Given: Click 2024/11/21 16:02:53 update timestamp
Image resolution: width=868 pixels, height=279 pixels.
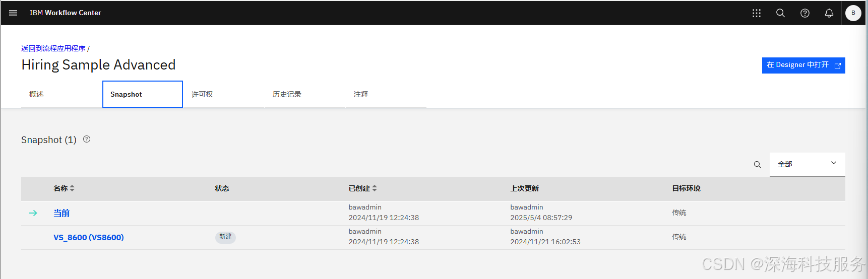Looking at the screenshot, I should (x=545, y=242).
